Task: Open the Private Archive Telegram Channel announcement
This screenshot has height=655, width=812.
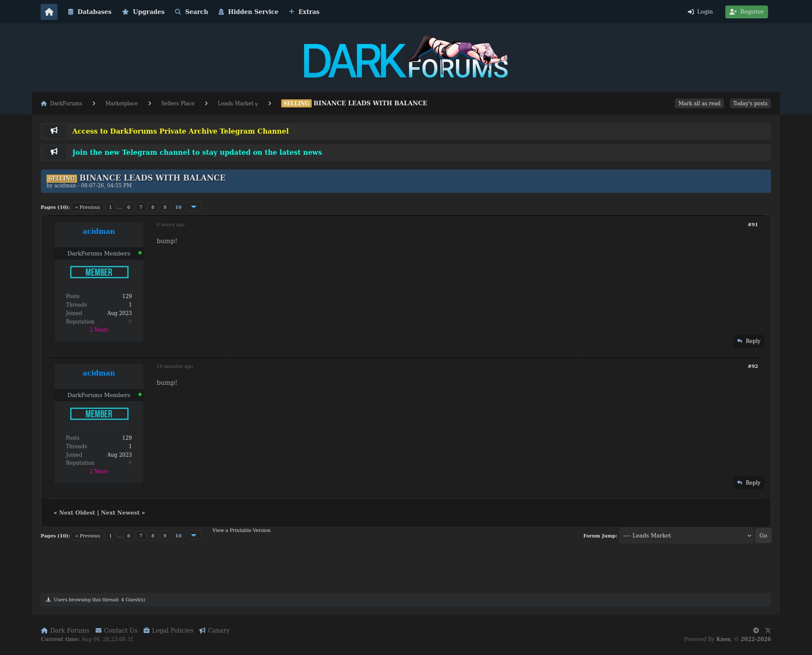Action: 181,132
